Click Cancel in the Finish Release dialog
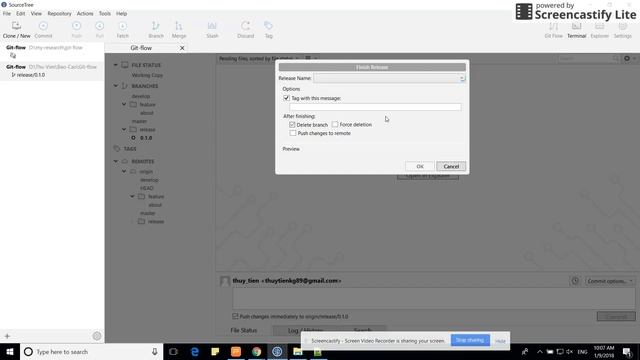Image resolution: width=640 pixels, height=360 pixels. pos(451,166)
